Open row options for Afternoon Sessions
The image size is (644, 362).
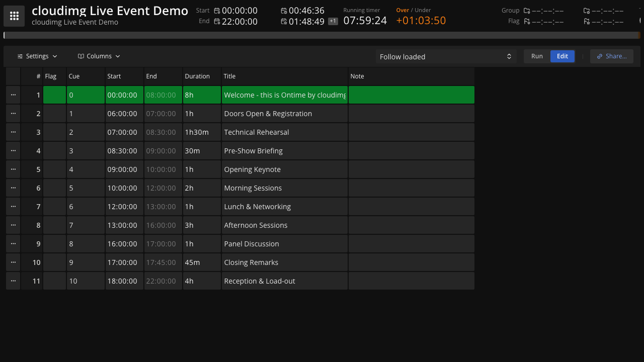tap(13, 225)
